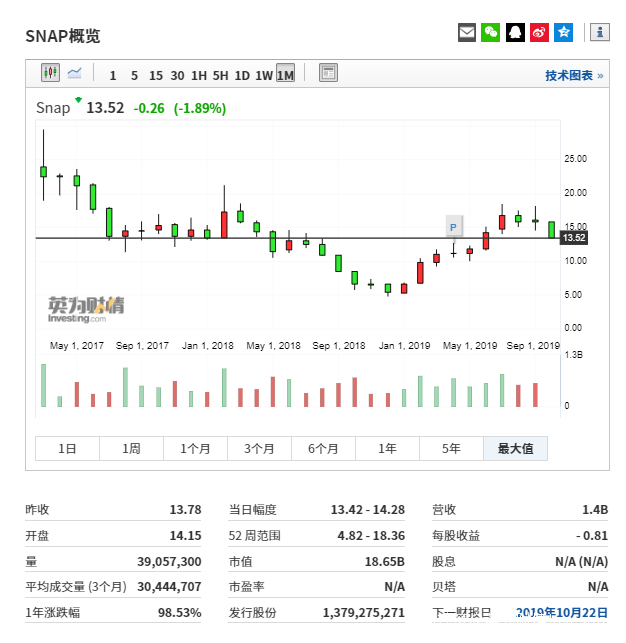Click the SNAP概览 title

click(x=63, y=36)
